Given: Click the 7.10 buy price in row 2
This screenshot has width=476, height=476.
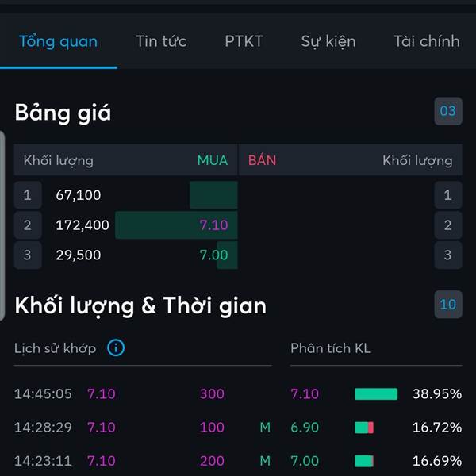Looking at the screenshot, I should click(x=213, y=225).
